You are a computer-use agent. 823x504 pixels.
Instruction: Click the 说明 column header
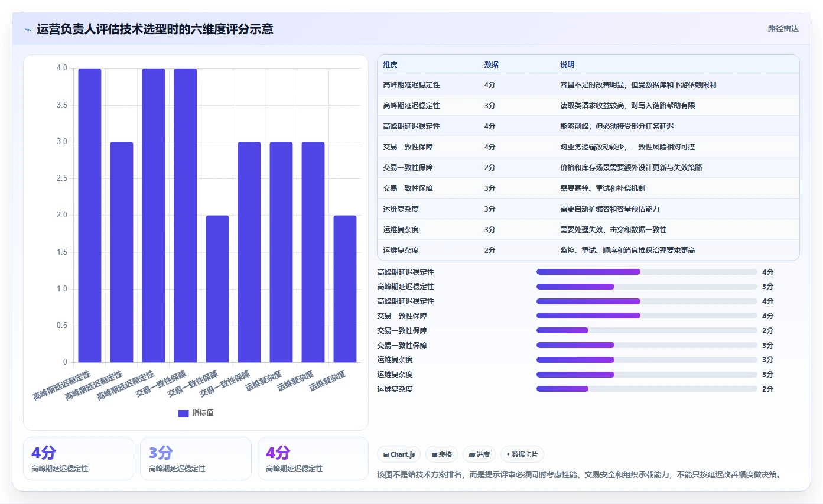[567, 65]
